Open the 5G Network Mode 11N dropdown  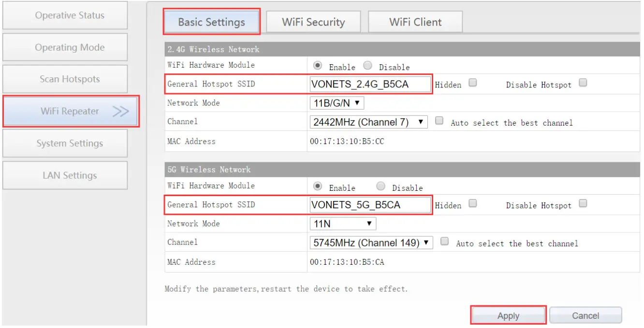click(x=342, y=223)
